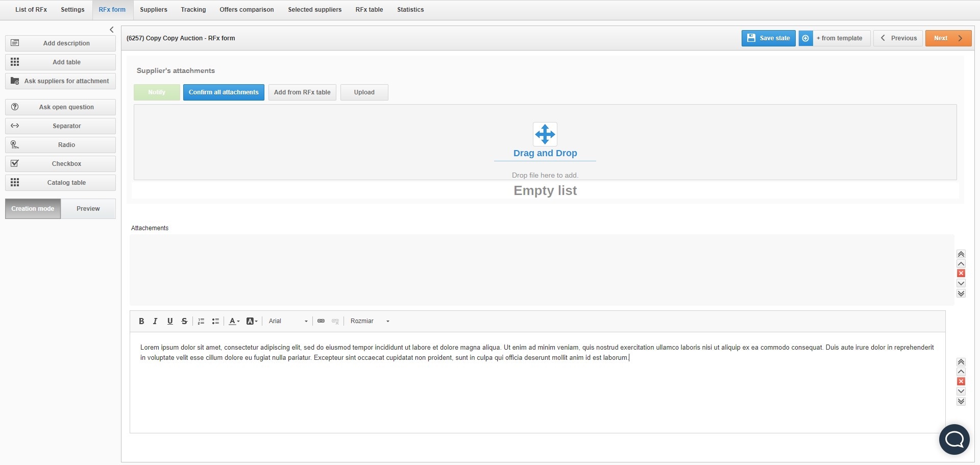980x465 pixels.
Task: Apply italic formatting in the editor
Action: click(x=155, y=321)
